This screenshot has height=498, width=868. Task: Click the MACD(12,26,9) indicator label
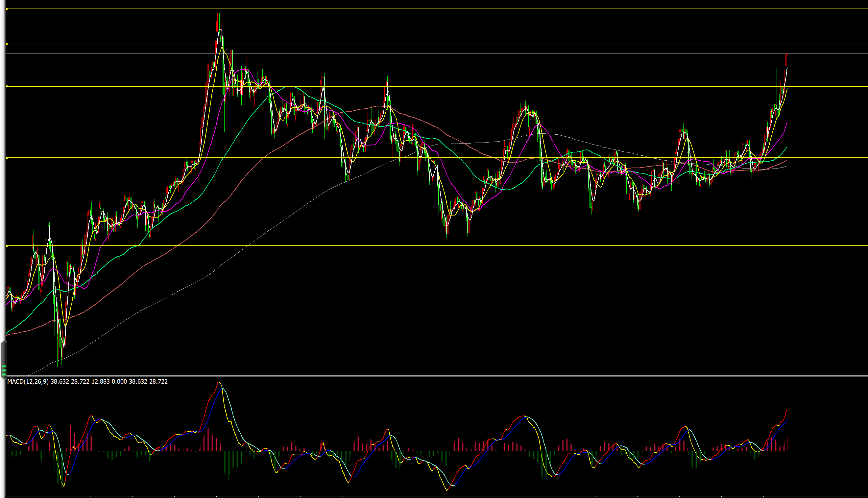click(28, 381)
